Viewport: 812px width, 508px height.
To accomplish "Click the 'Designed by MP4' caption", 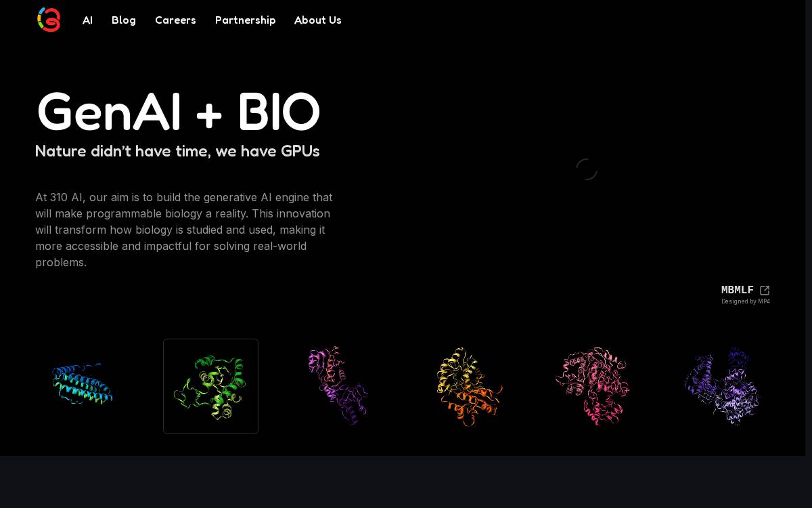I will click(745, 301).
